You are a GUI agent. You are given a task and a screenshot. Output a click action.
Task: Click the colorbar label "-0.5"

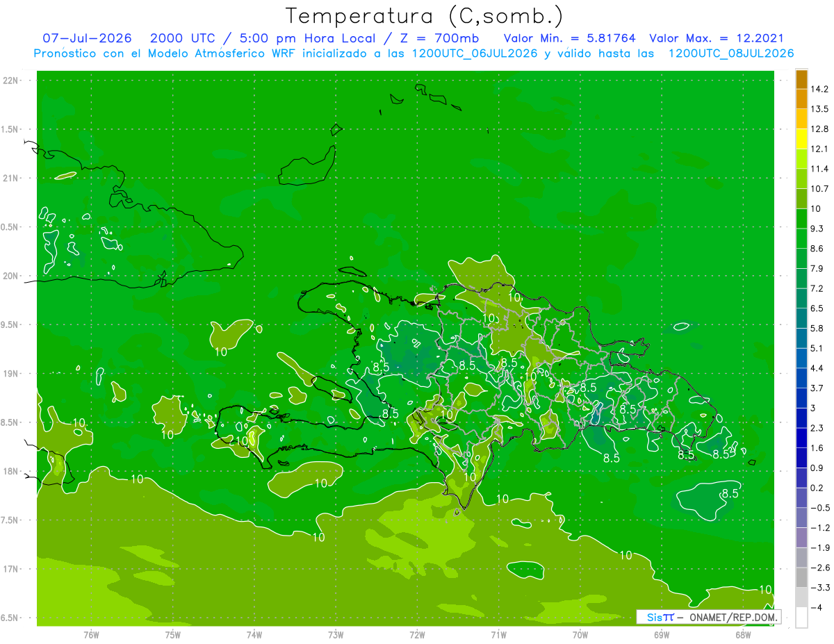pos(821,508)
